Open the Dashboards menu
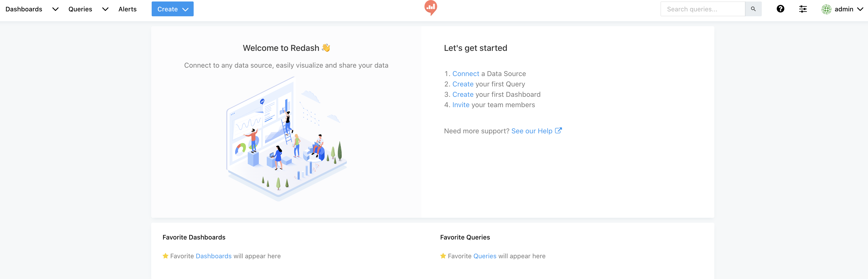 [23, 9]
